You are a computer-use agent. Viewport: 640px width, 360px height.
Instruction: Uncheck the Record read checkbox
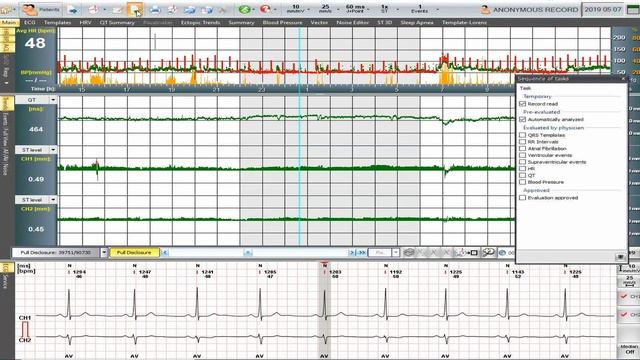522,104
